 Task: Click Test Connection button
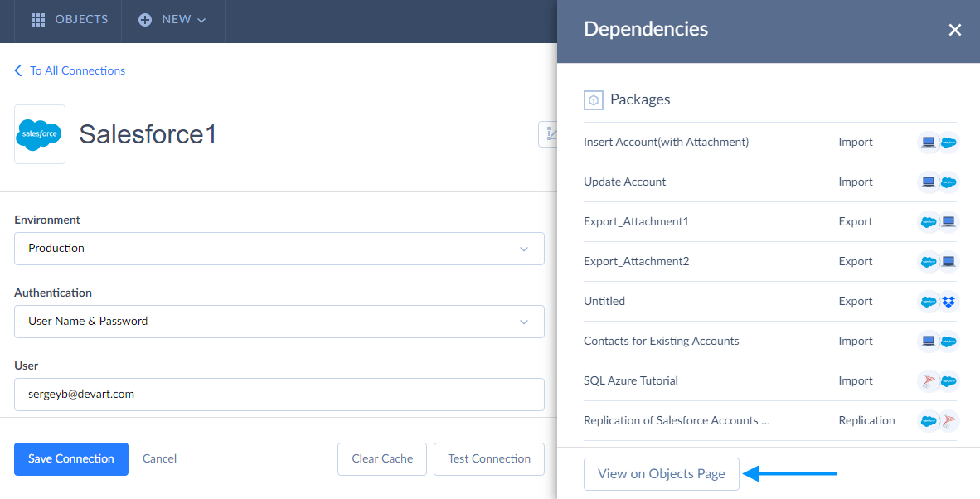(x=488, y=459)
